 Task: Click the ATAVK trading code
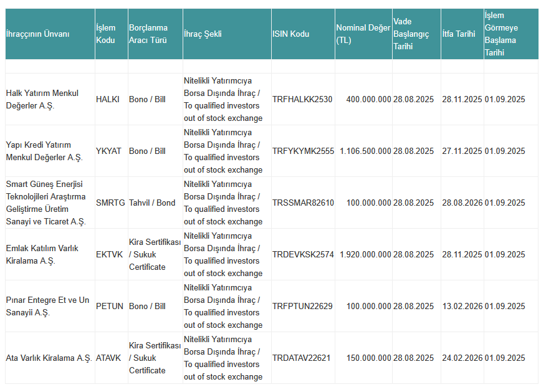108,358
